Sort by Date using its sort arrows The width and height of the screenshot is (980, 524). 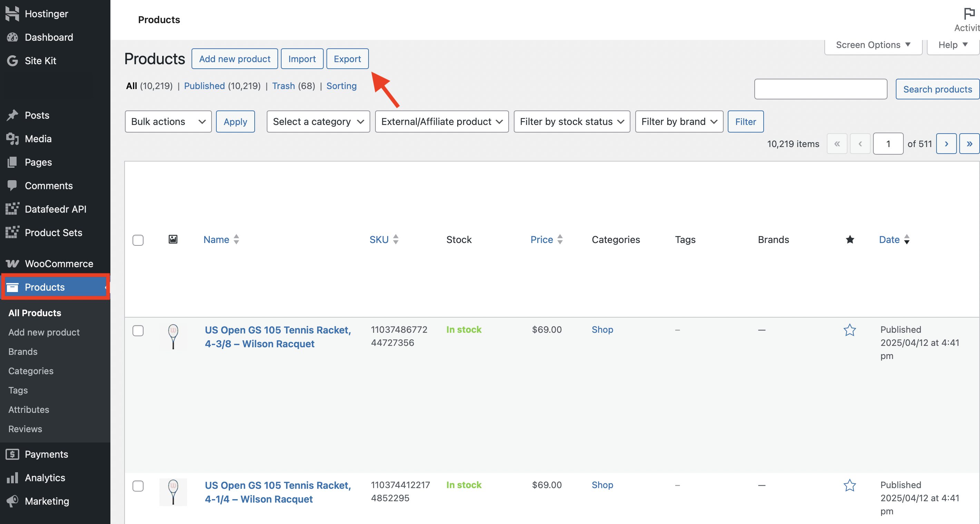pyautogui.click(x=907, y=239)
